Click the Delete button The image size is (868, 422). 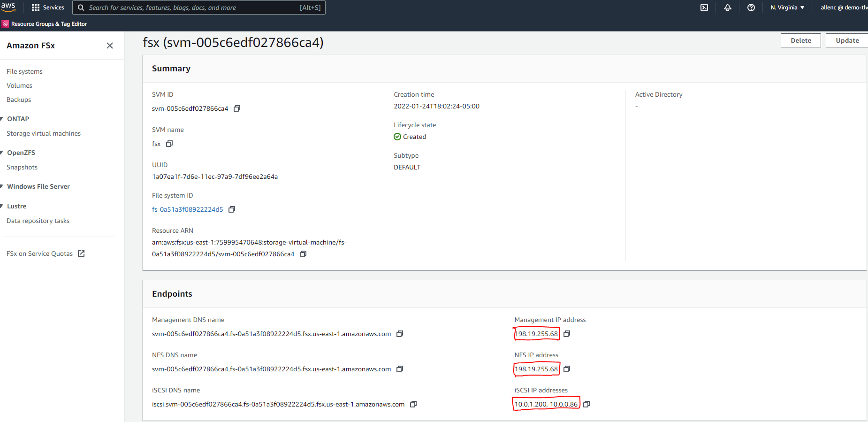[800, 40]
